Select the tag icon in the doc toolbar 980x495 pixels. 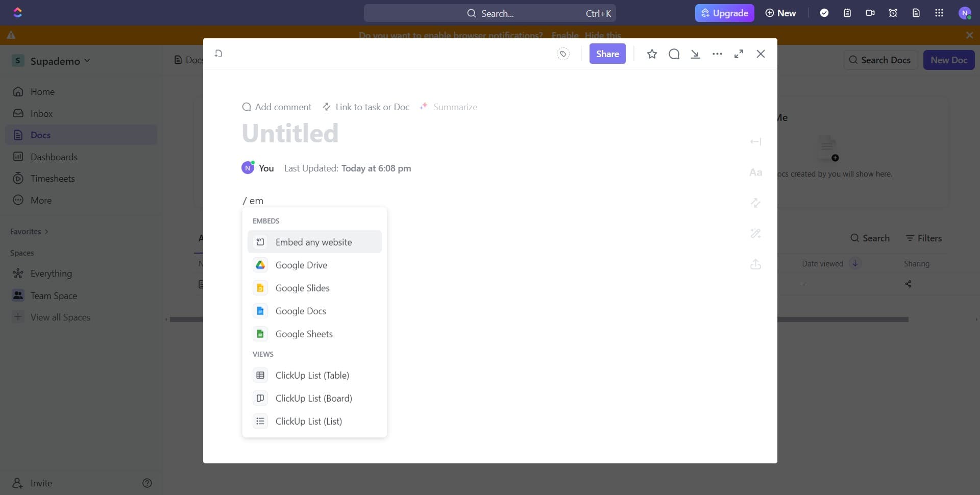click(563, 54)
